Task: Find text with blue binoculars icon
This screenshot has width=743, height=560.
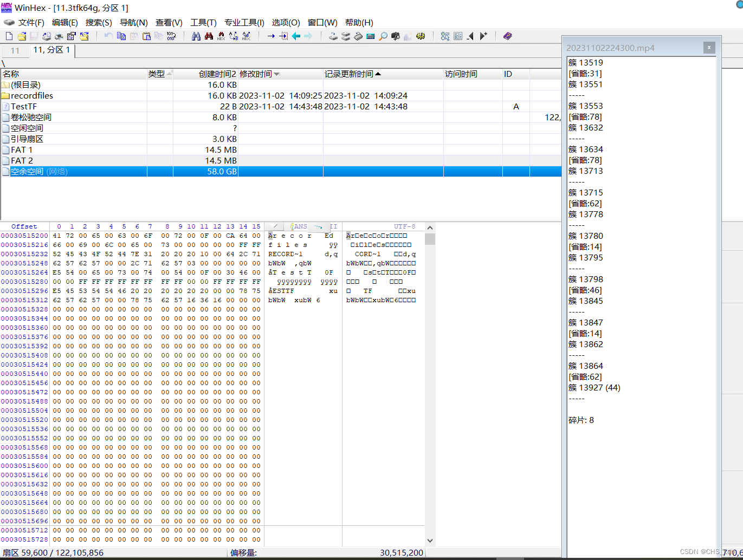Action: (196, 36)
